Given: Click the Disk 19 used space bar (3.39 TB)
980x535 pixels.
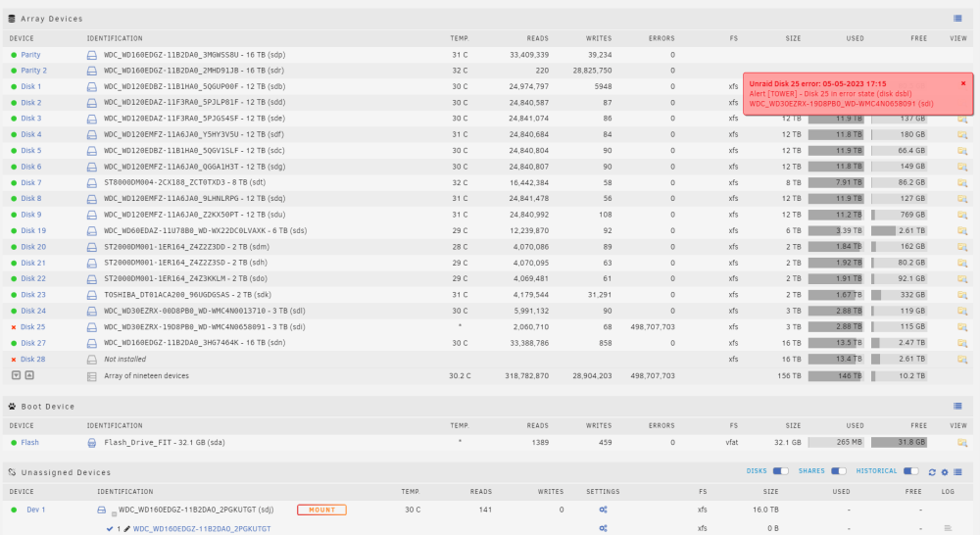Looking at the screenshot, I should [836, 230].
